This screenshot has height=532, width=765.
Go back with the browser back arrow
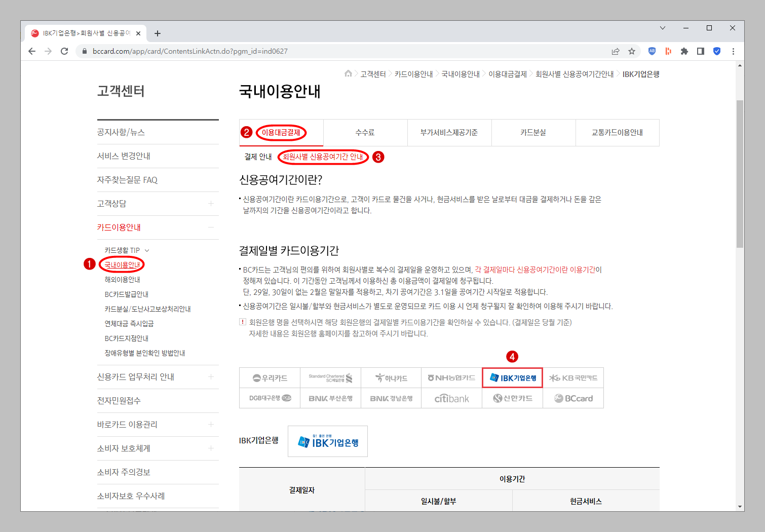click(32, 51)
